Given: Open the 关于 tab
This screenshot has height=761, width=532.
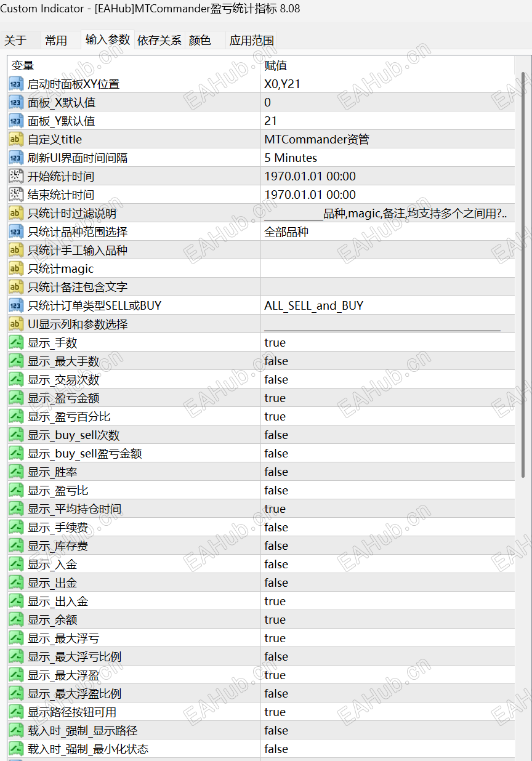Looking at the screenshot, I should [x=16, y=41].
